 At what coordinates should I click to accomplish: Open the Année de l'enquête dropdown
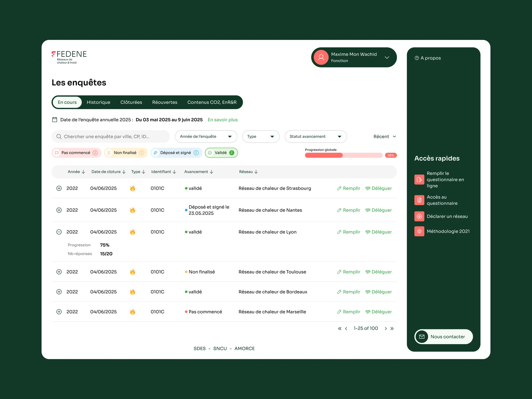point(206,137)
